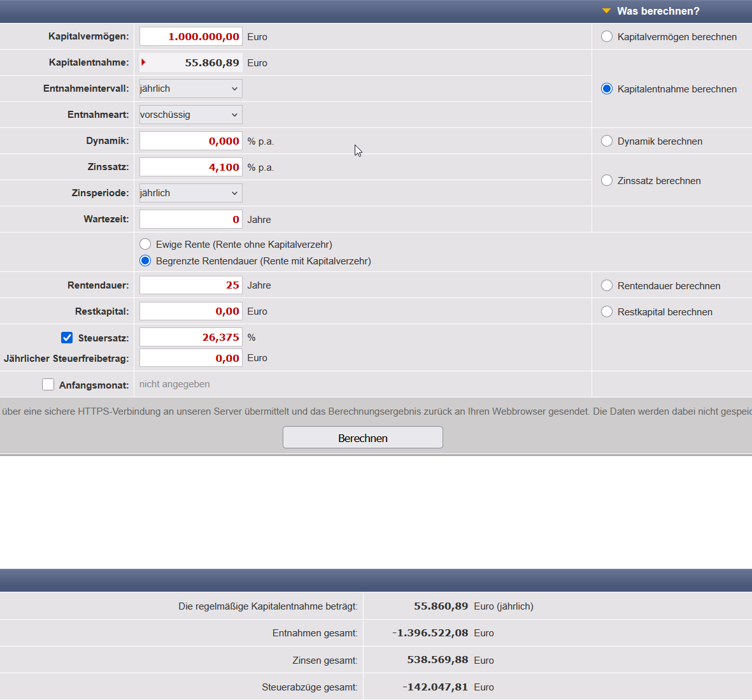Focus the Jährlicher Steuerfreibetrag input
The image size is (752, 700).
pyautogui.click(x=191, y=358)
